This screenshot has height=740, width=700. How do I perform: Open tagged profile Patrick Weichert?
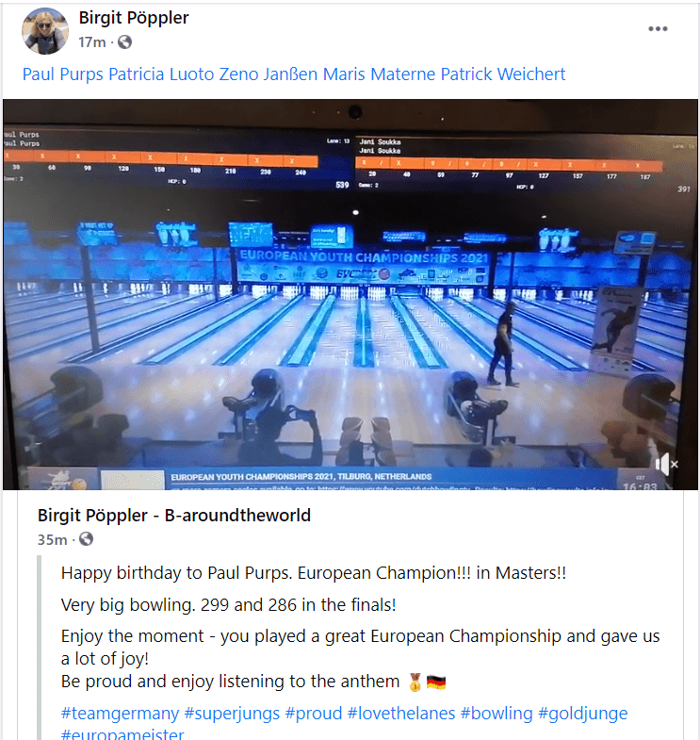click(x=503, y=74)
